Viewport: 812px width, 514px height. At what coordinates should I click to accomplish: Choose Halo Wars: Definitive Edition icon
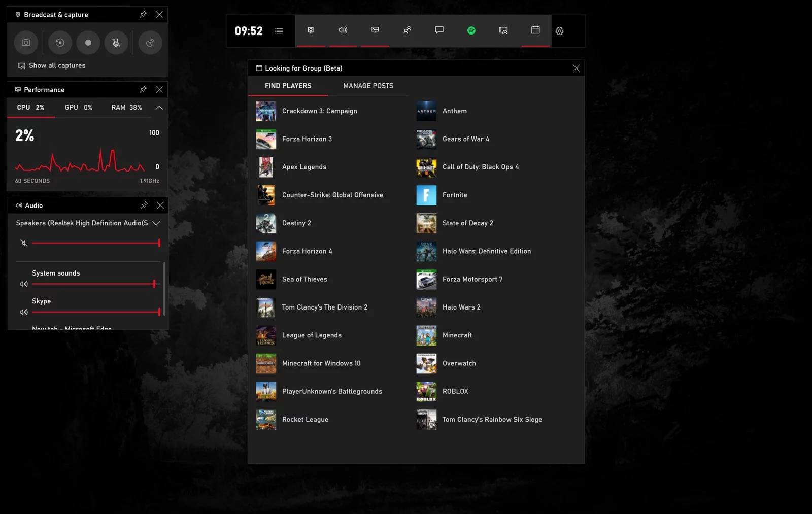pos(426,251)
